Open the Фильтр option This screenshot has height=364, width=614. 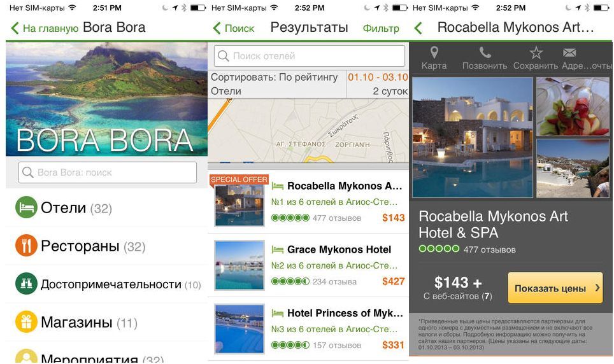381,28
